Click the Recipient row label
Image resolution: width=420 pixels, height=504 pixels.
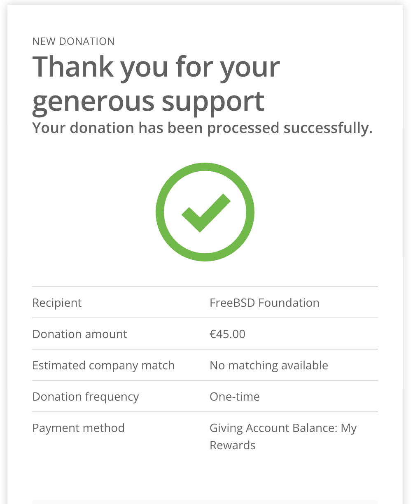[x=57, y=303]
